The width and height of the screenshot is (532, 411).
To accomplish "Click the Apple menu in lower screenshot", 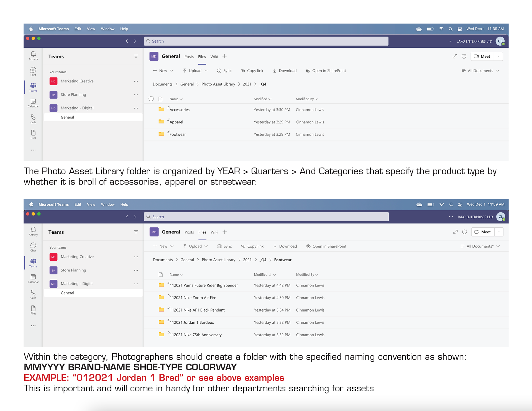I will pyautogui.click(x=31, y=204).
